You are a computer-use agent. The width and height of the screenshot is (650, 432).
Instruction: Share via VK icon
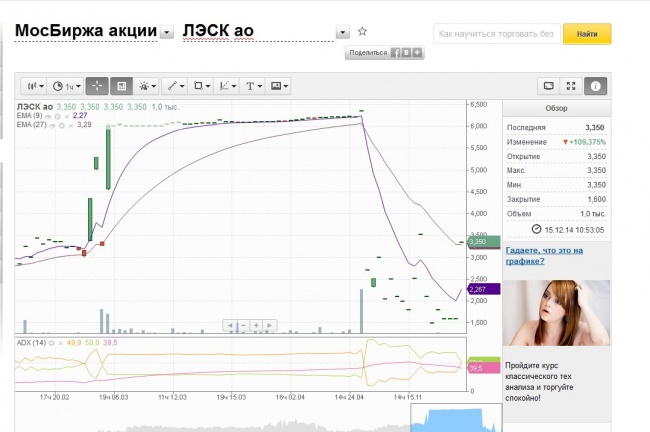(407, 53)
